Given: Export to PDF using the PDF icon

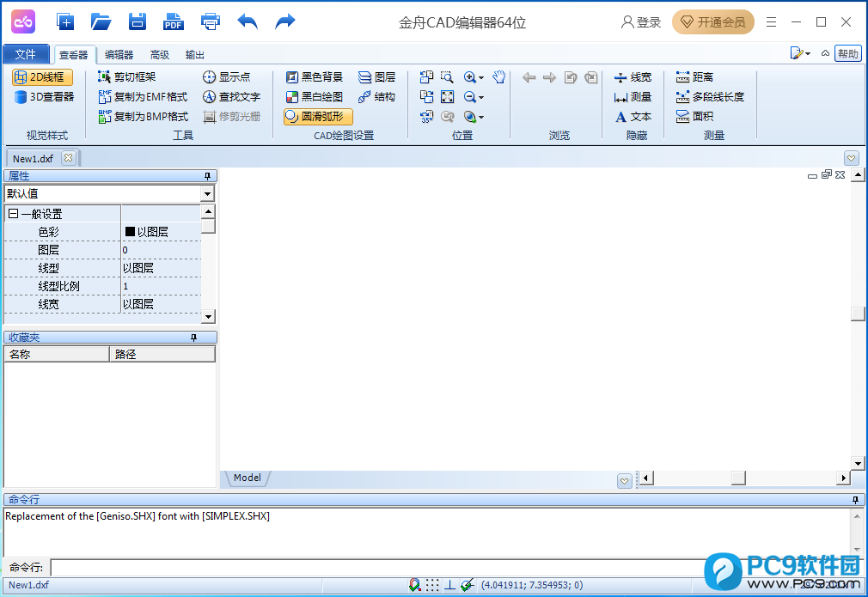Looking at the screenshot, I should pos(174,21).
